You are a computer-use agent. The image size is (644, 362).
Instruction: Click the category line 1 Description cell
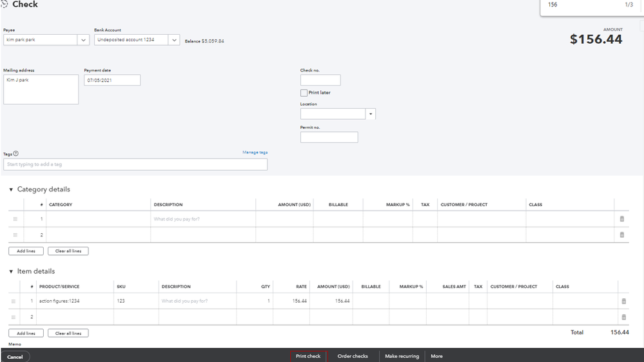tap(203, 219)
